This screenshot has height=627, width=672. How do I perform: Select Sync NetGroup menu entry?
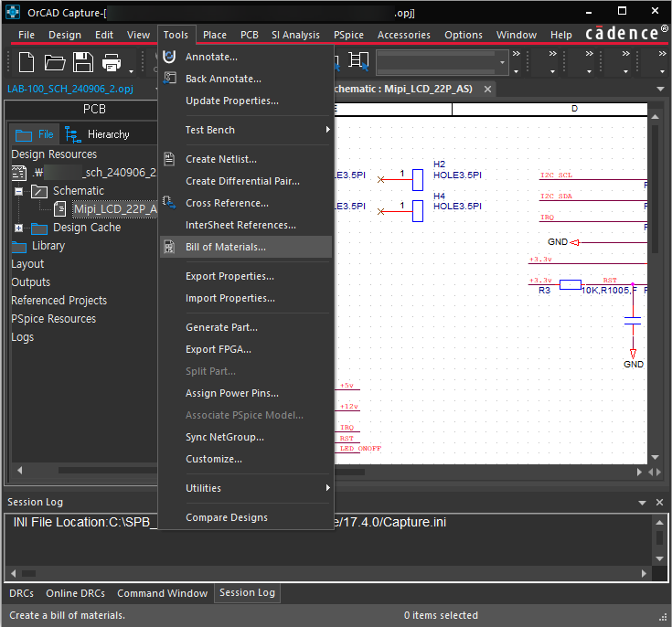246,437
